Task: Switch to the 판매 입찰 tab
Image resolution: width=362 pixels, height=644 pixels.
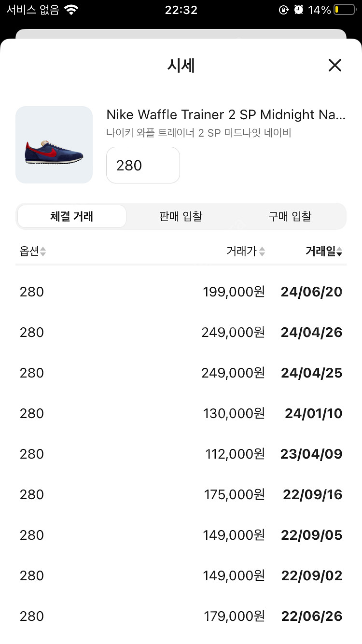Action: 181,216
